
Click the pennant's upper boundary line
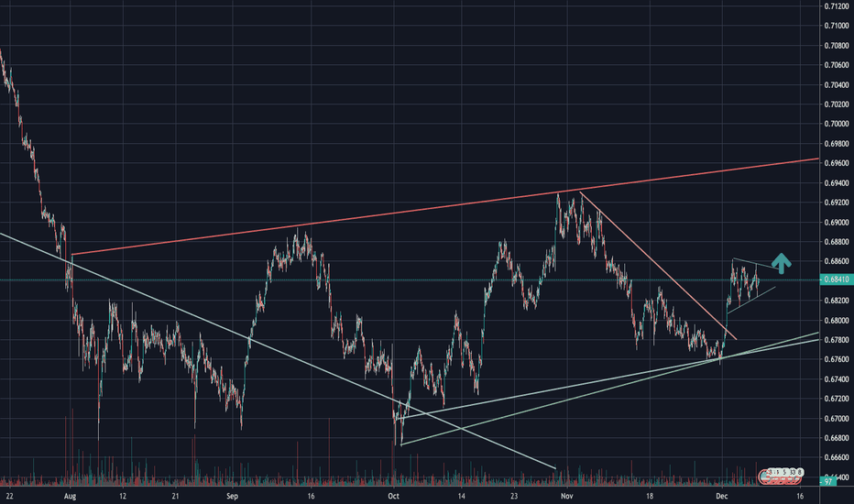point(756,265)
